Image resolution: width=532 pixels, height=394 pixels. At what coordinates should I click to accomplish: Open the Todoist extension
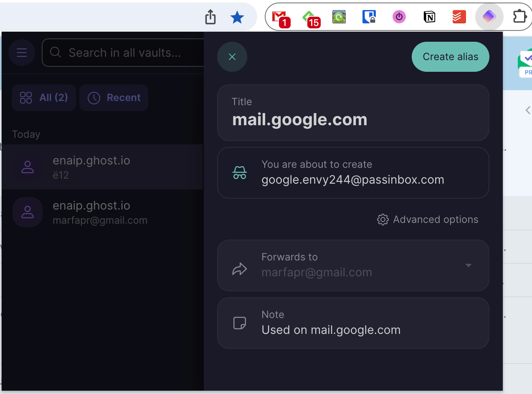(x=459, y=17)
